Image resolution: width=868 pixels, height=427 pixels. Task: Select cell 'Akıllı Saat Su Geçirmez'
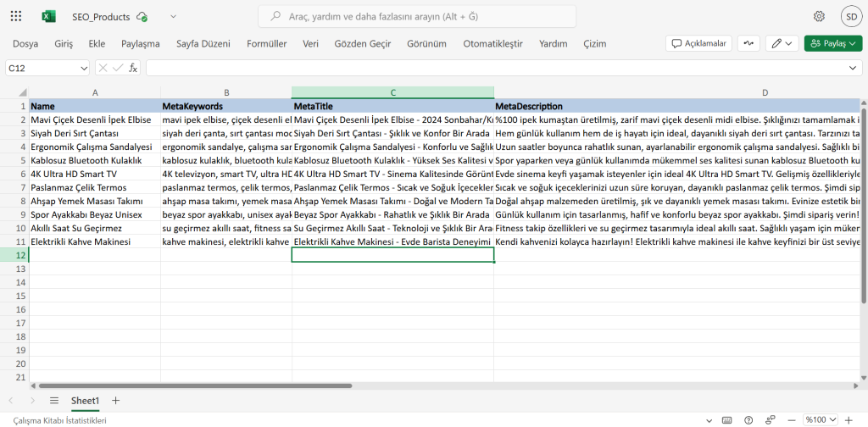pos(95,228)
